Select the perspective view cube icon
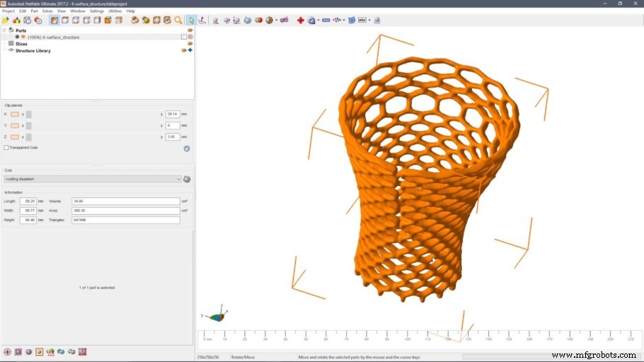644x362 pixels. [x=54, y=20]
